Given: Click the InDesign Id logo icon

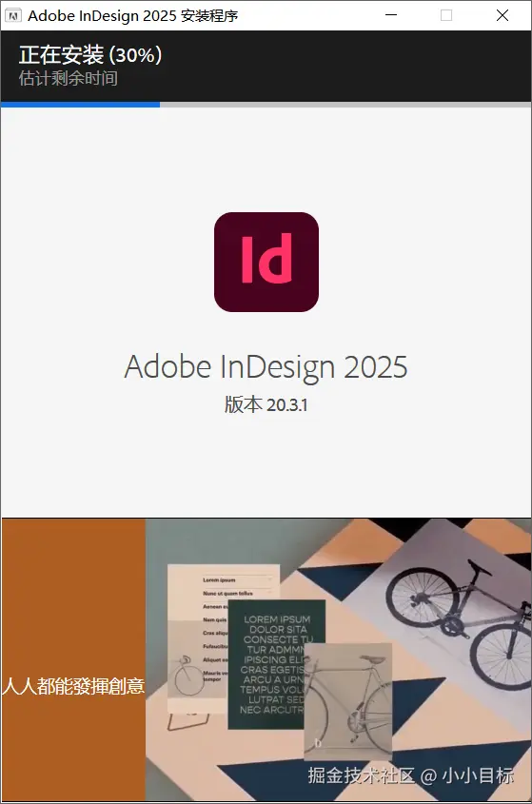Looking at the screenshot, I should point(266,262).
